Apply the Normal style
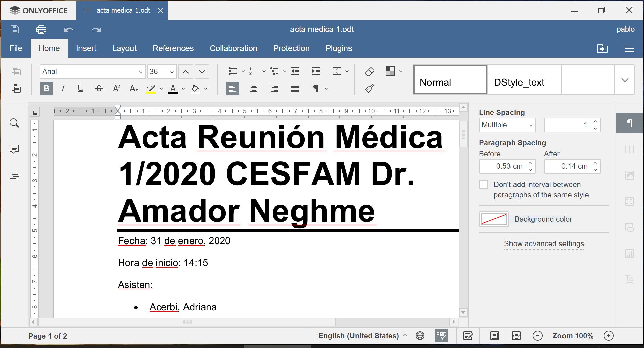The image size is (644, 348). coord(450,80)
